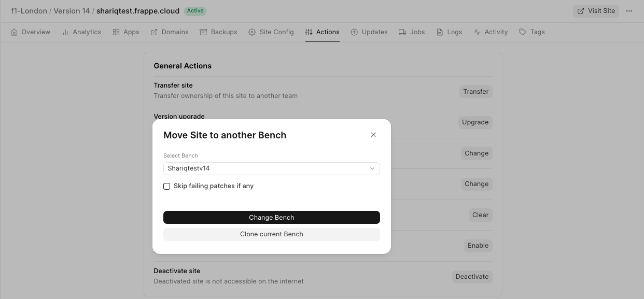Click the Updates arrow circle icon
The image size is (644, 299).
click(x=354, y=32)
